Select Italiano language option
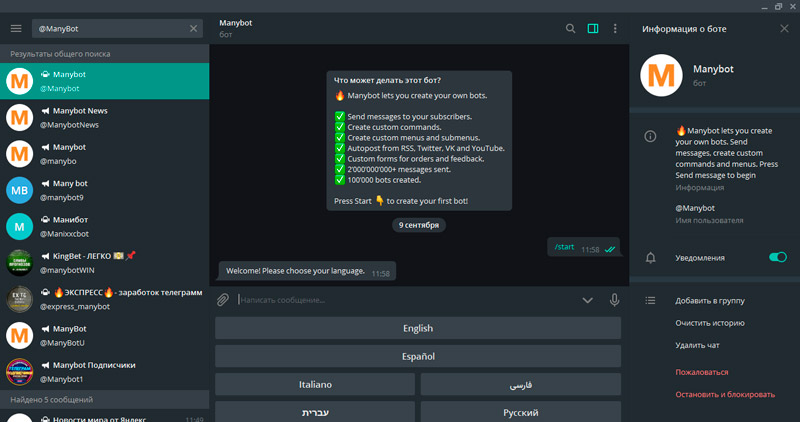This screenshot has height=422, width=800. pyautogui.click(x=315, y=384)
